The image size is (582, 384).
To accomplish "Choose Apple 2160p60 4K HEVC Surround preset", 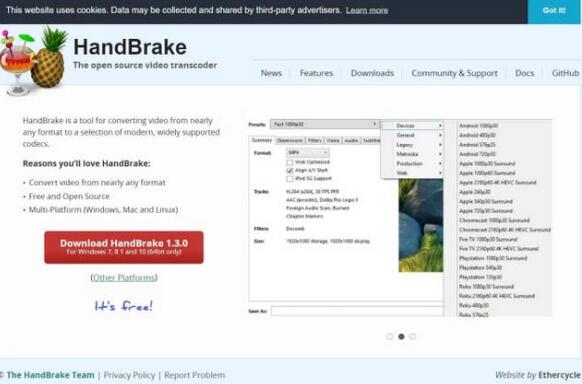I will [497, 183].
